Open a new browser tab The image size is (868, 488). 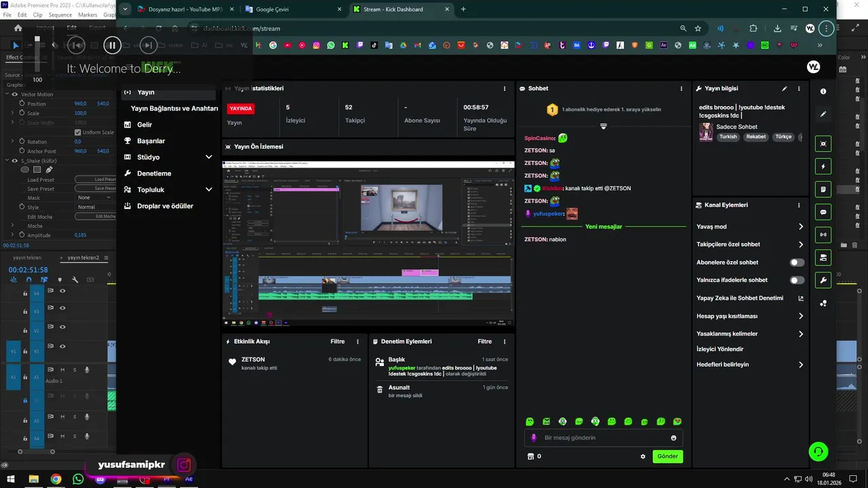pos(463,9)
